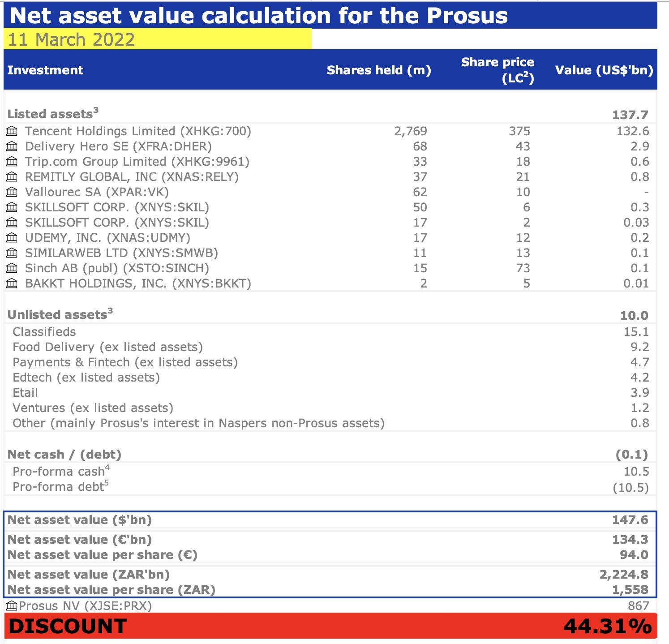The width and height of the screenshot is (669, 644).
Task: Click the 'Share price (LC²)' column header
Action: coord(497,70)
